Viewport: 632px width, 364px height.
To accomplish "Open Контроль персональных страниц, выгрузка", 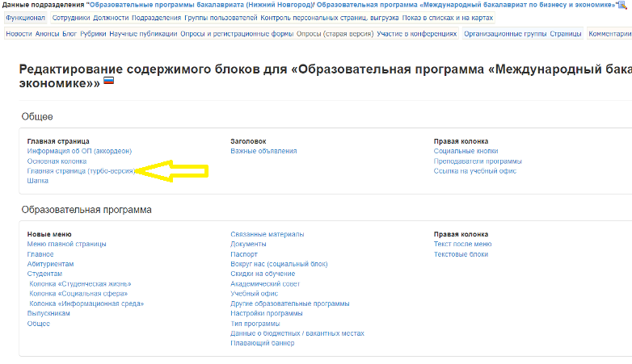I will click(329, 18).
